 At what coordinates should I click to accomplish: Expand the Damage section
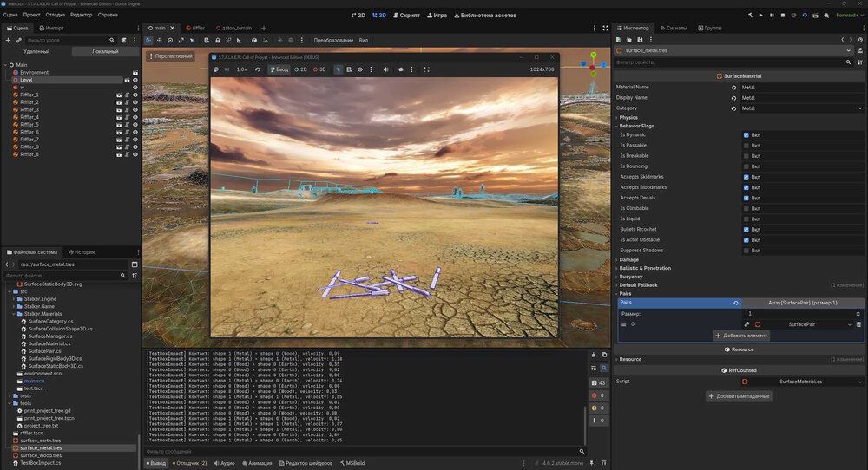click(628, 260)
